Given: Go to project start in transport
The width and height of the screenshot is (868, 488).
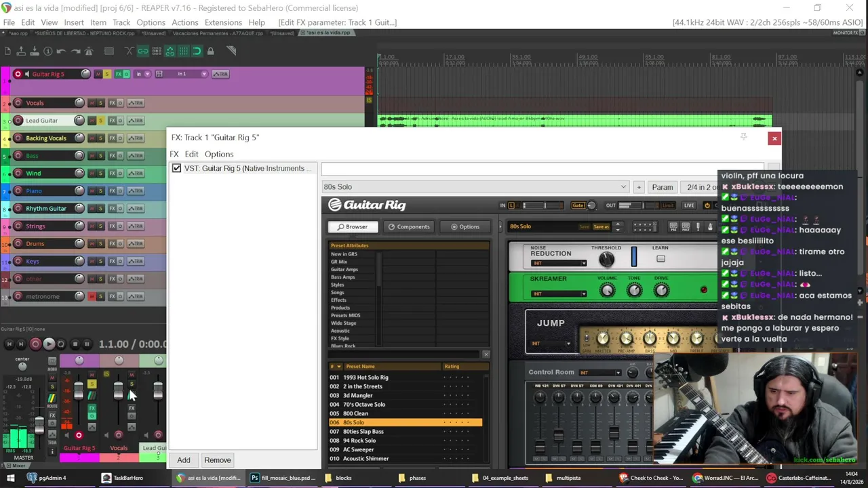Looking at the screenshot, I should pos(9,344).
